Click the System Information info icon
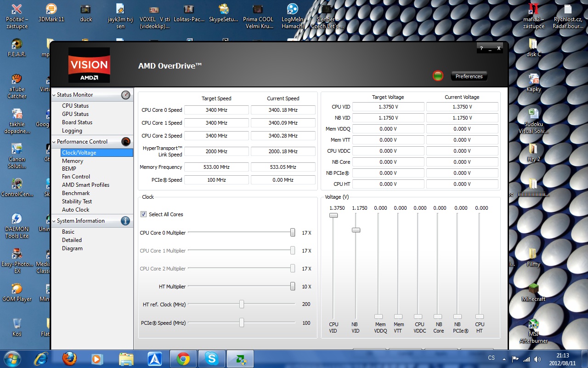This screenshot has width=588, height=368. coord(125,221)
